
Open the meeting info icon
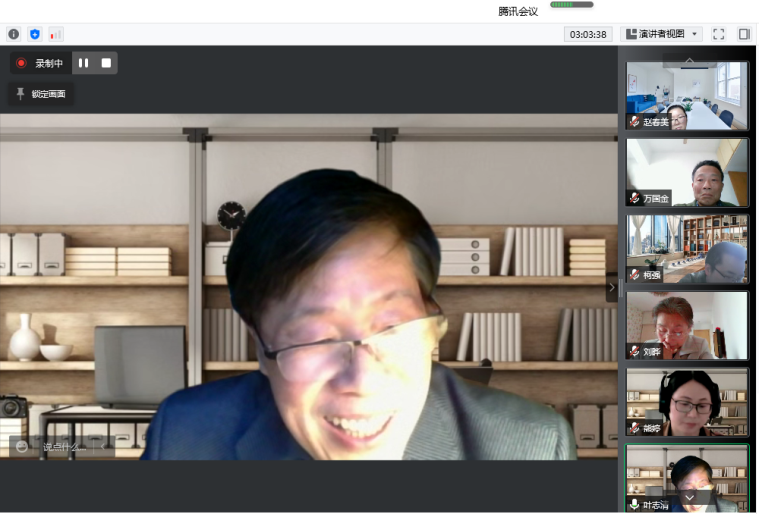click(x=14, y=34)
